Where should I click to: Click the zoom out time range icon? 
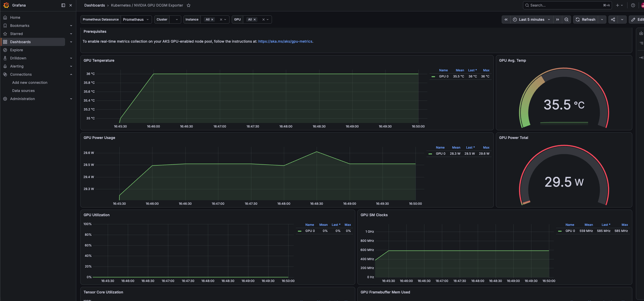[x=566, y=19]
